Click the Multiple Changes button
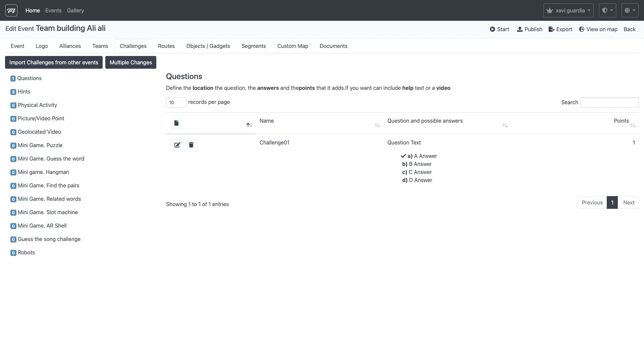The width and height of the screenshot is (644, 362). click(130, 62)
